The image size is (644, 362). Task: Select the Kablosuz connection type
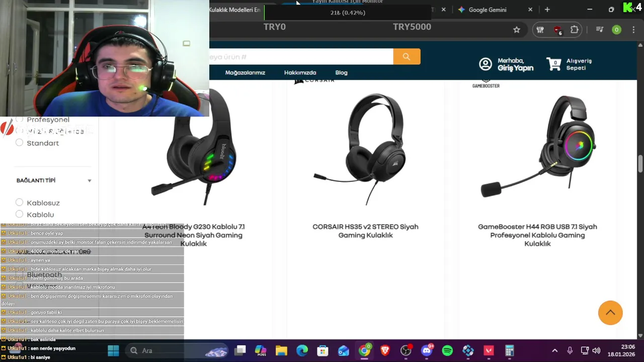(19, 203)
